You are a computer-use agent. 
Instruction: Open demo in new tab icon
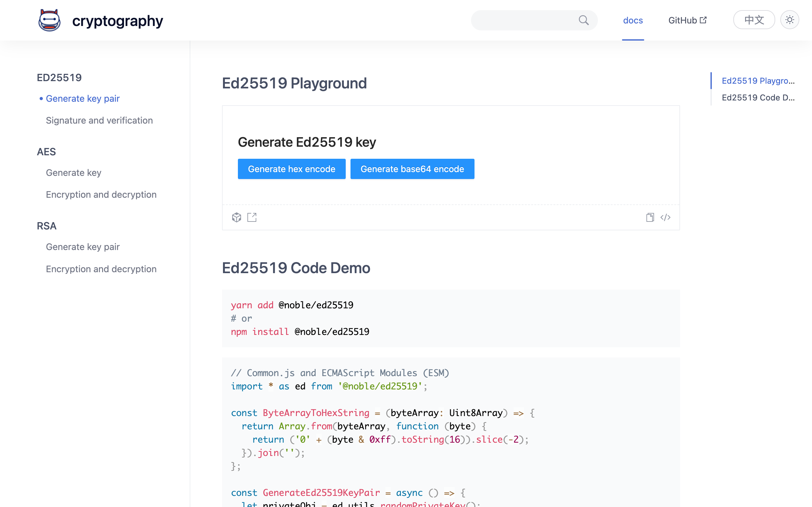pos(252,217)
